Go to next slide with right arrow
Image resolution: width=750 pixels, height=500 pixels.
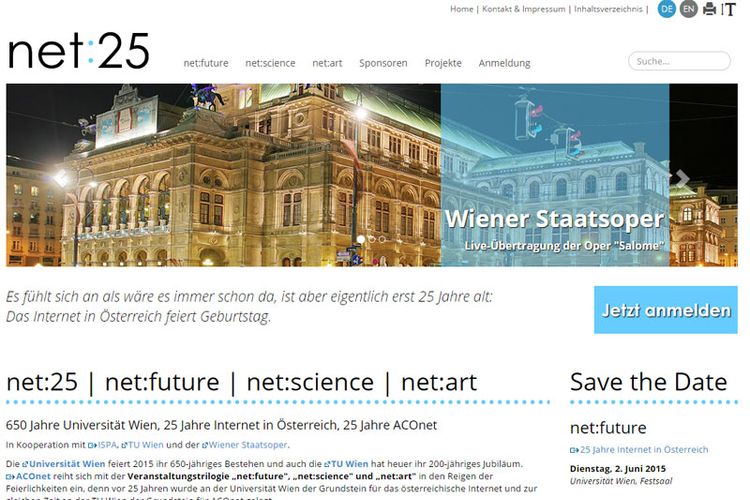(x=682, y=178)
